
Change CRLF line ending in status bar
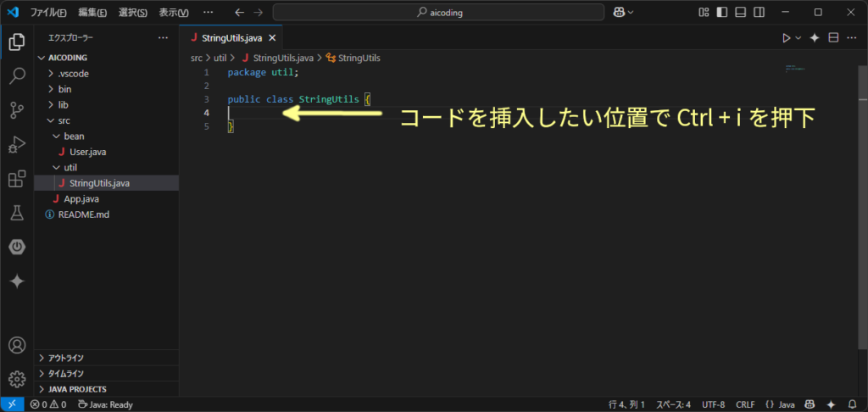click(745, 405)
